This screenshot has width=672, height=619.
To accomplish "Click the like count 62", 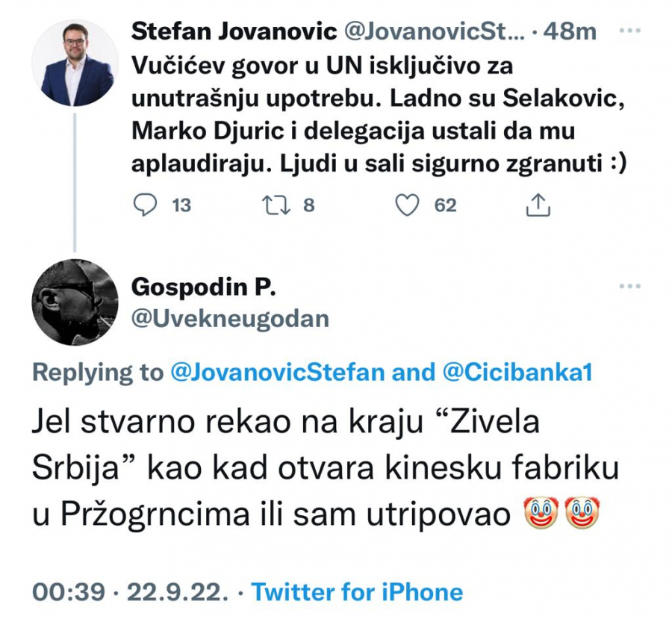I will (x=445, y=205).
